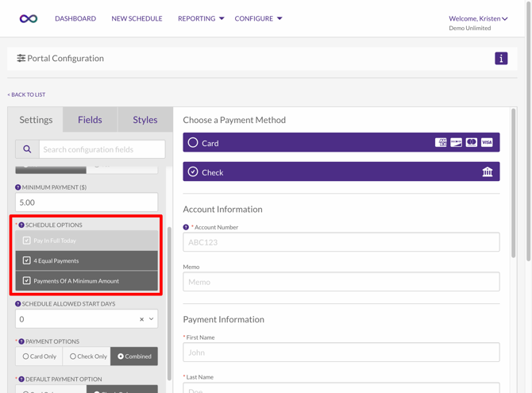532x393 pixels.
Task: Click the Payment Options help icon
Action: [x=21, y=341]
